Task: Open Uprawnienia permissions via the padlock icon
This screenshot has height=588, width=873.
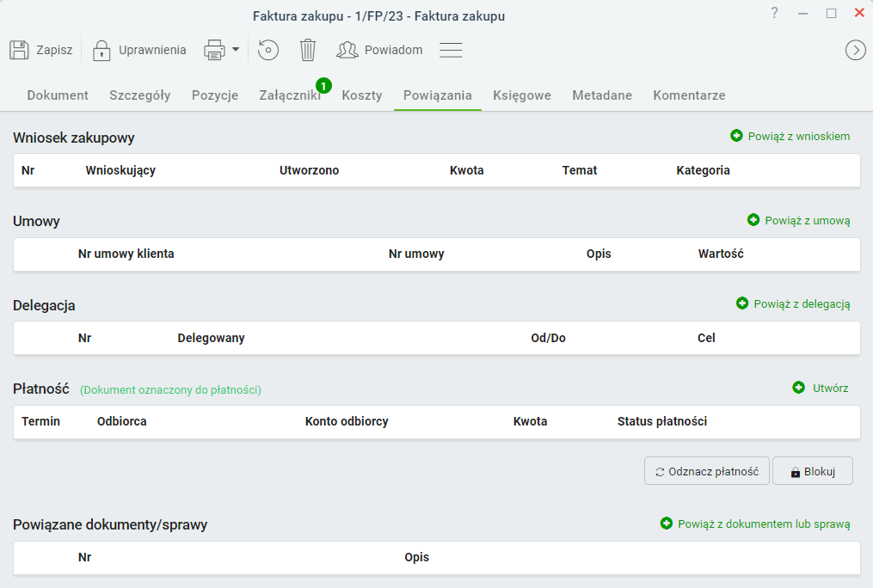Action: tap(101, 50)
